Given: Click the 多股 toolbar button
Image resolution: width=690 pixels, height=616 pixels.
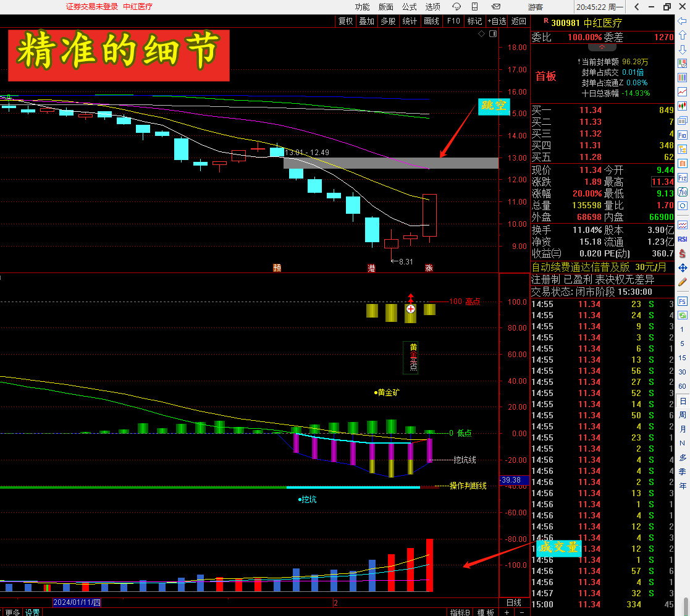Looking at the screenshot, I should [x=388, y=21].
